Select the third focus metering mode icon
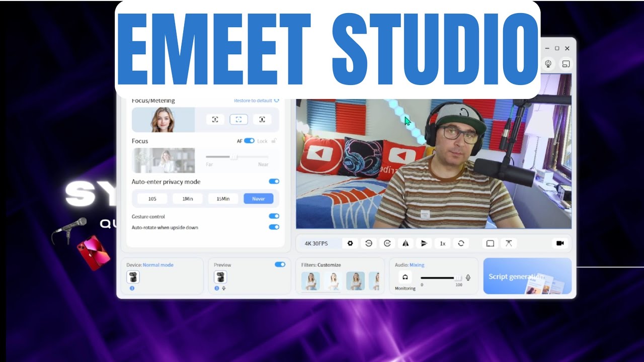Screen dimensions: 644x362 point(262,119)
